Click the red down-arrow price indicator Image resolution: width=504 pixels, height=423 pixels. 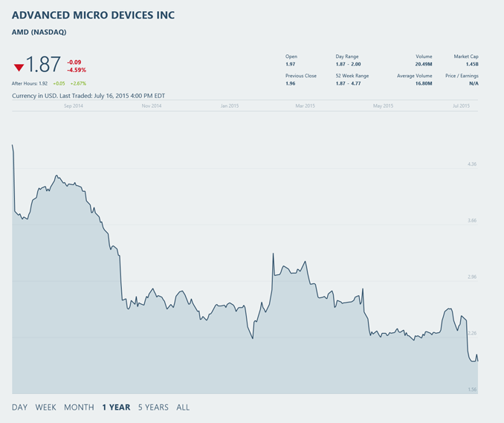click(19, 68)
